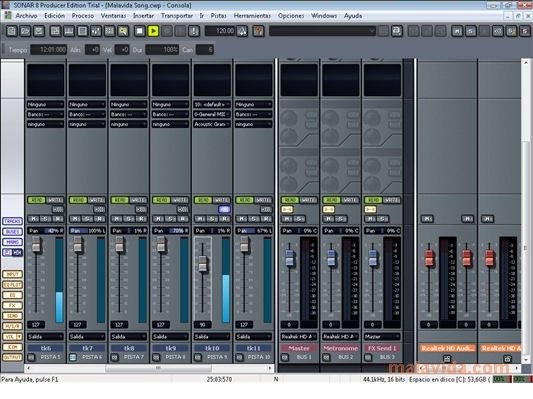This screenshot has height=399, width=533.
Task: Select the tk8 track name label
Action: tap(129, 348)
